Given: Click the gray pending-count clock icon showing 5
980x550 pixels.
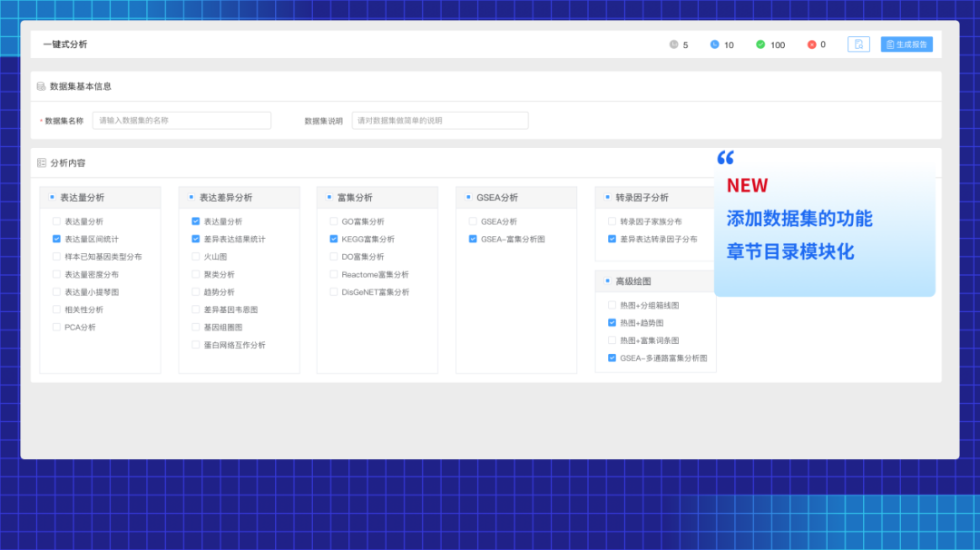Looking at the screenshot, I should (x=675, y=44).
